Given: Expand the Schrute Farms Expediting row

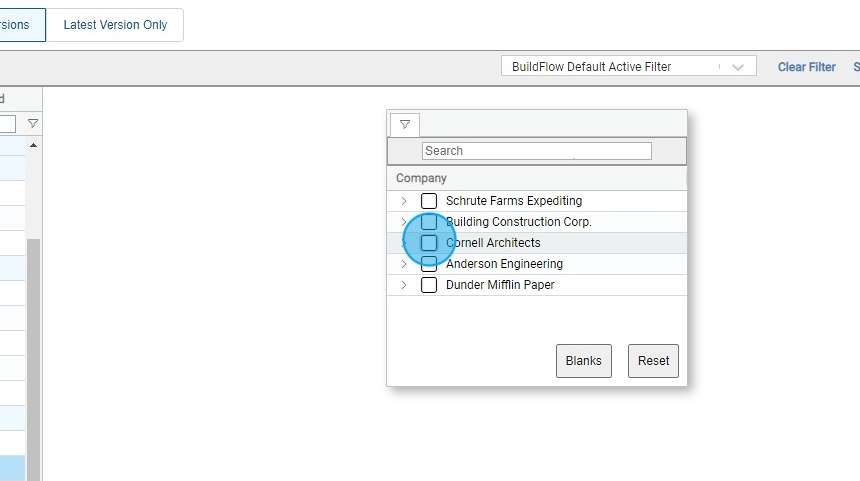Looking at the screenshot, I should tap(404, 201).
